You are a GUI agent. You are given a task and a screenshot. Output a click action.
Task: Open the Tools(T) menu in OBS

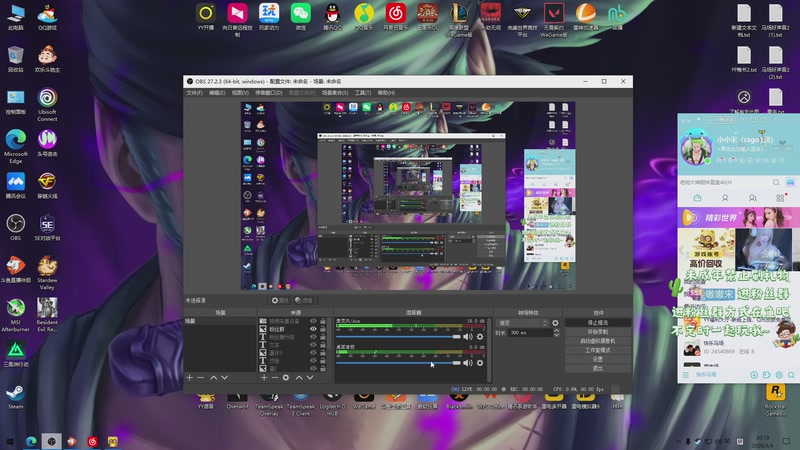click(x=363, y=93)
